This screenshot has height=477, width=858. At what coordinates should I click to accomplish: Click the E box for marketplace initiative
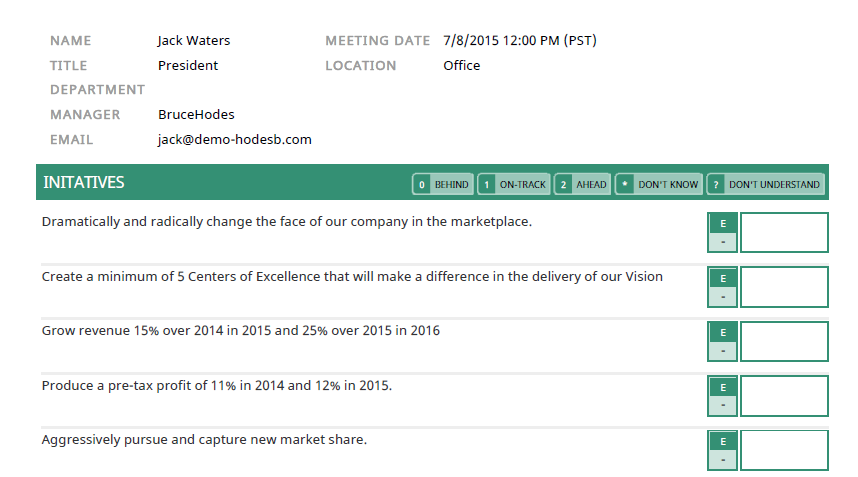pos(723,223)
